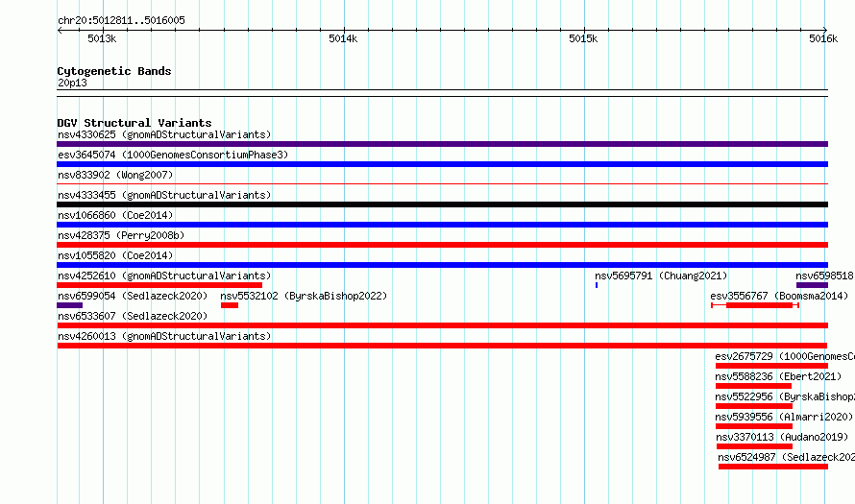The width and height of the screenshot is (855, 504).
Task: Select the purple nsv4330625 variant bar
Action: (x=442, y=144)
